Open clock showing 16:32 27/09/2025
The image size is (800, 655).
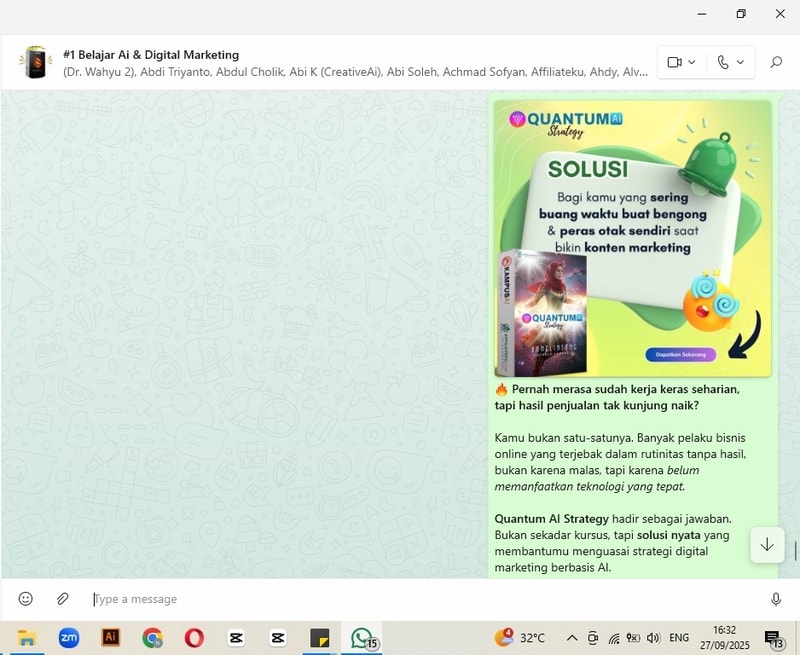tap(724, 638)
